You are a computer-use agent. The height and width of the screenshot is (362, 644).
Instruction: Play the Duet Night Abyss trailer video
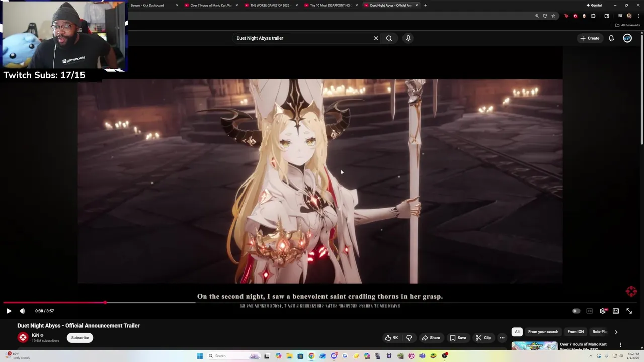click(9, 311)
